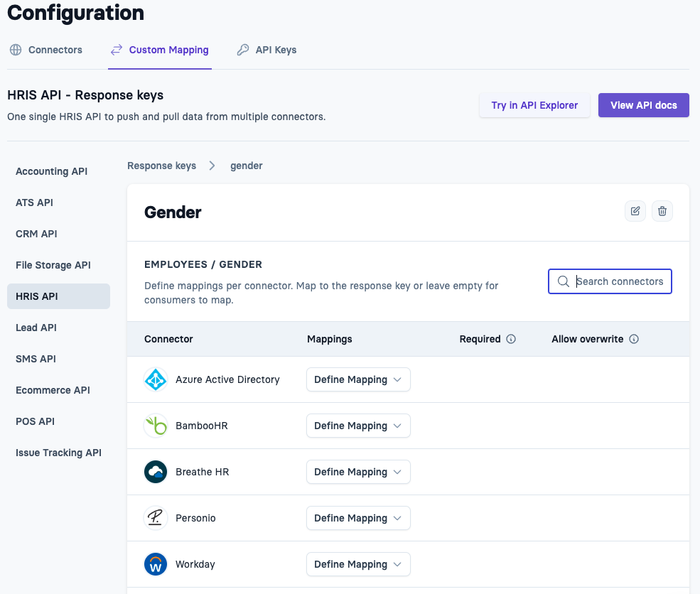Screen dimensions: 700x594
Task: Select the Custom Mapping tab
Action: (x=160, y=50)
